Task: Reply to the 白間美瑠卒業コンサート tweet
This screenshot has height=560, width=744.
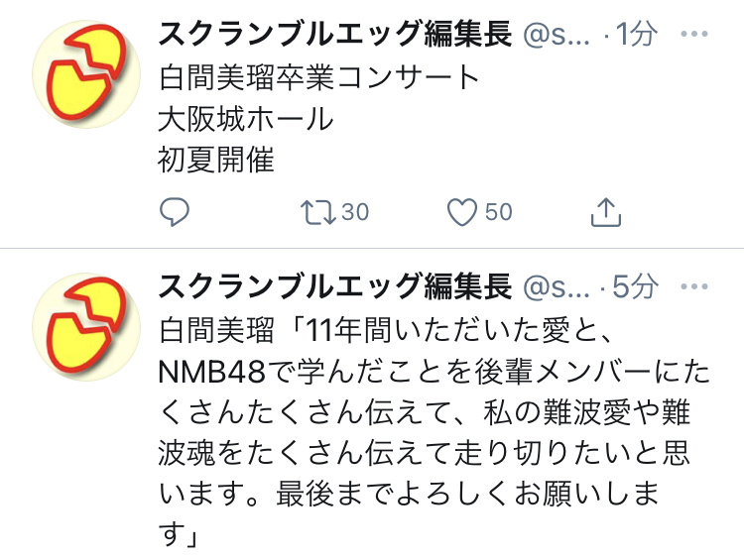Action: pyautogui.click(x=175, y=212)
